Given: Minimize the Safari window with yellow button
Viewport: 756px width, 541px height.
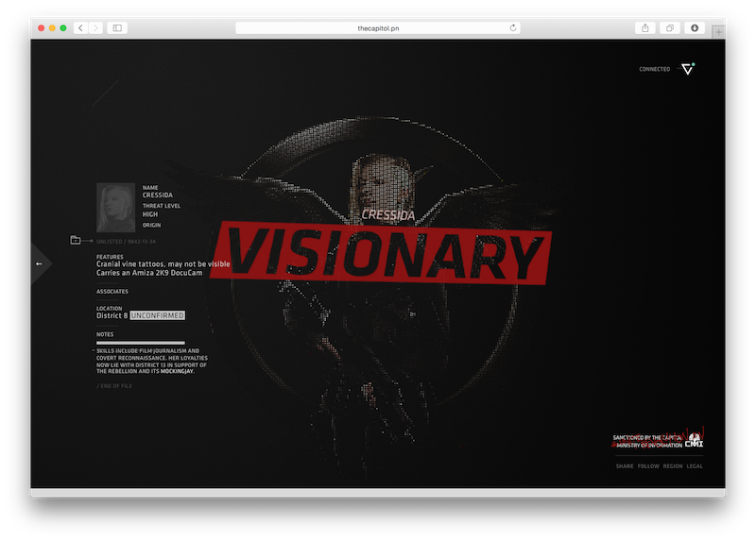Looking at the screenshot, I should (x=52, y=28).
